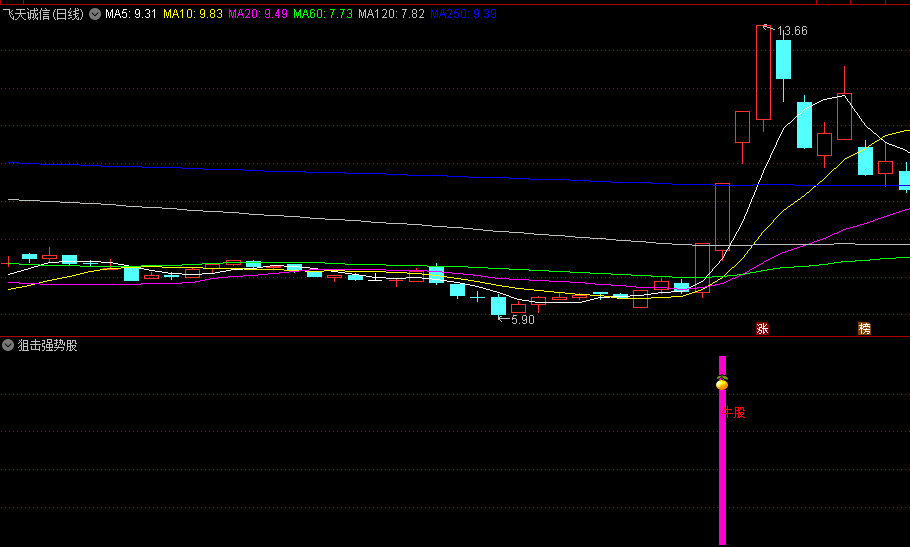Select the MA120: 7.82 label

[391, 14]
